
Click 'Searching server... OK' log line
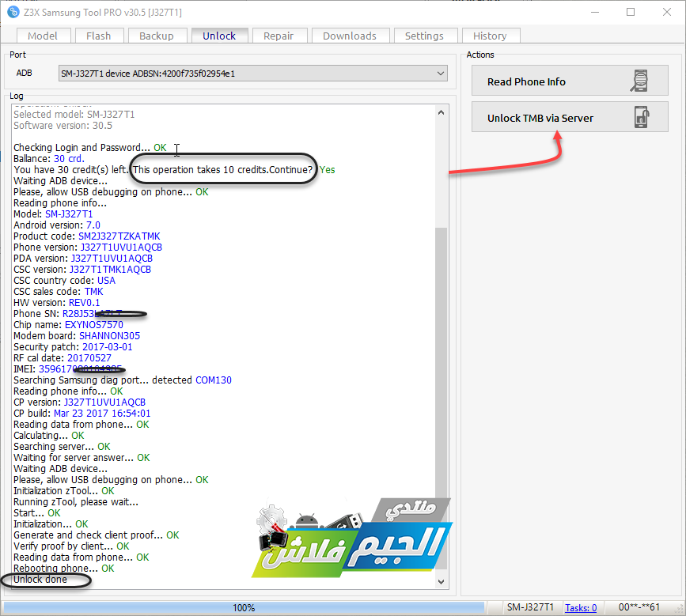click(x=62, y=446)
